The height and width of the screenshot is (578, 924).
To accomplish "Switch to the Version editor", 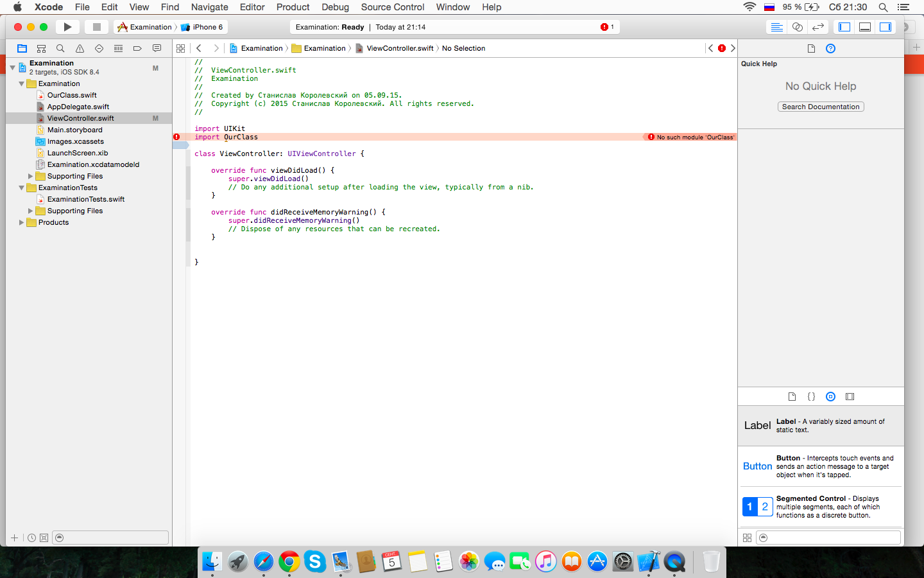I will tap(817, 27).
